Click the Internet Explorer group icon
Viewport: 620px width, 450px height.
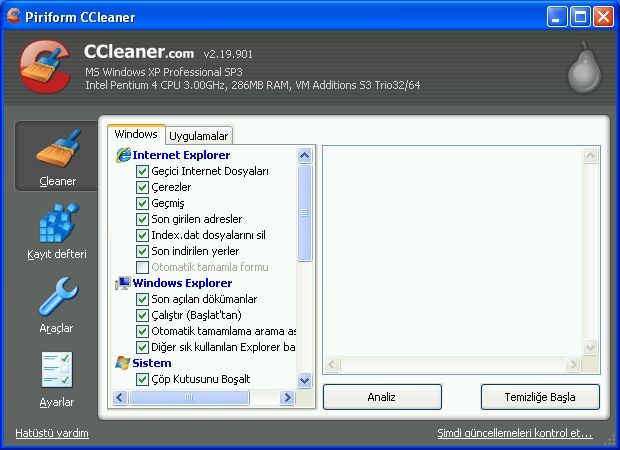123,155
